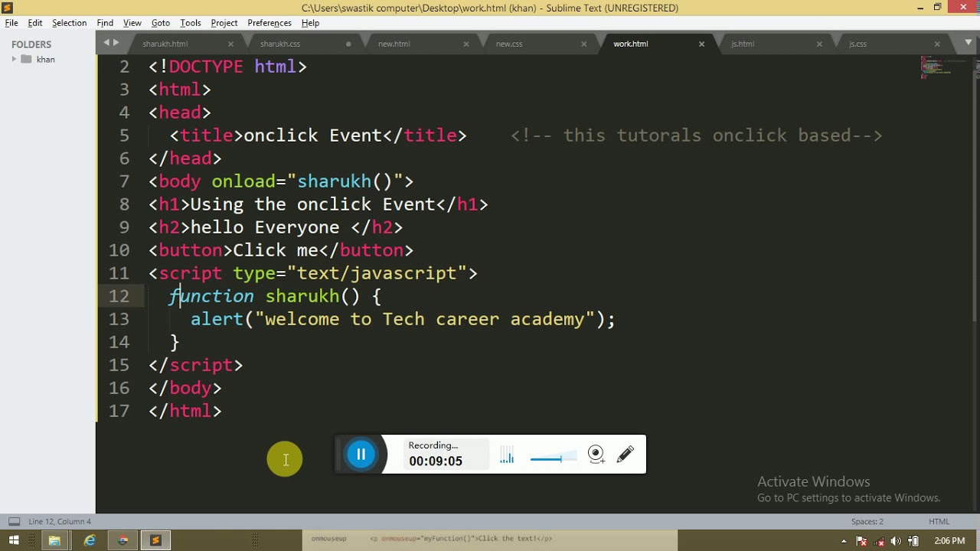This screenshot has height=551, width=980.
Task: Open the HTML syntax selector in status bar
Action: 939,521
